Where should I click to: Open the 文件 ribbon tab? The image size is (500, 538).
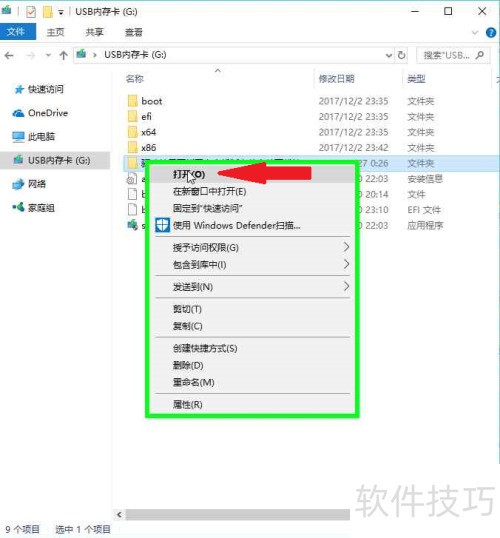point(18,32)
